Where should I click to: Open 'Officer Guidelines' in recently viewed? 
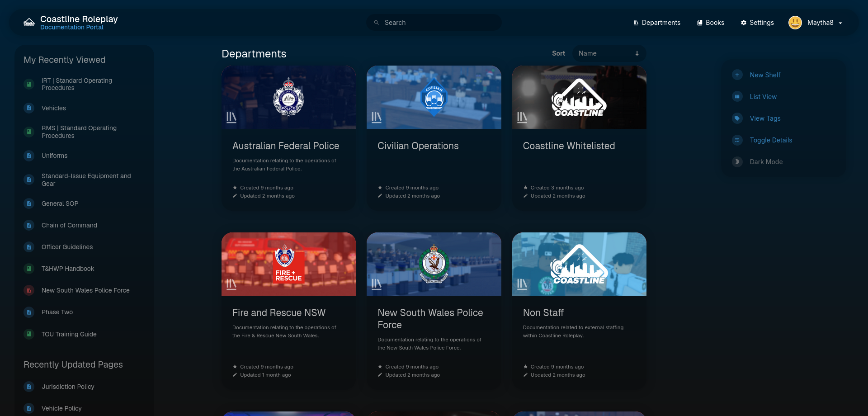point(67,247)
